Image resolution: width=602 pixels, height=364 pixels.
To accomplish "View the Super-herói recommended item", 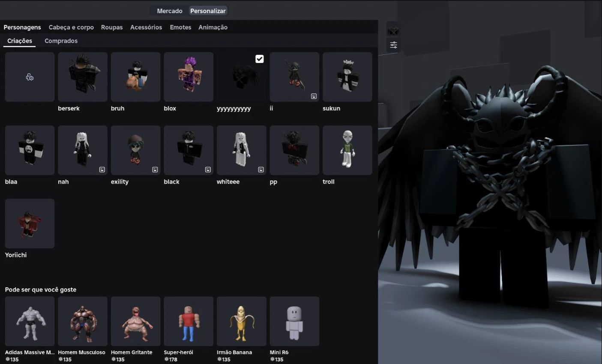I will tap(189, 321).
